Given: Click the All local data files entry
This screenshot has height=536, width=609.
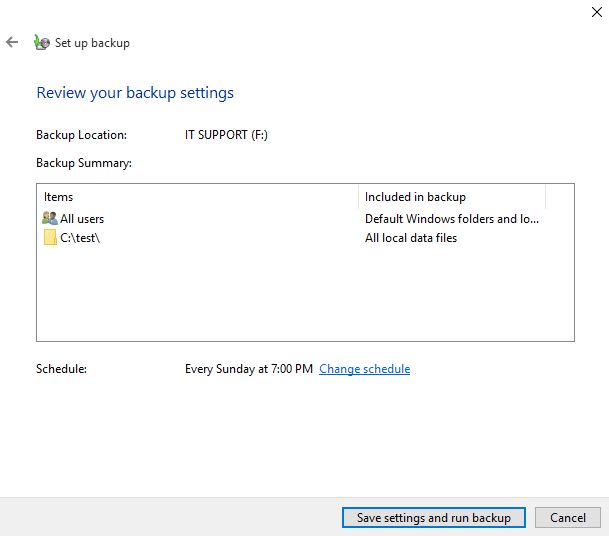Looking at the screenshot, I should 411,238.
